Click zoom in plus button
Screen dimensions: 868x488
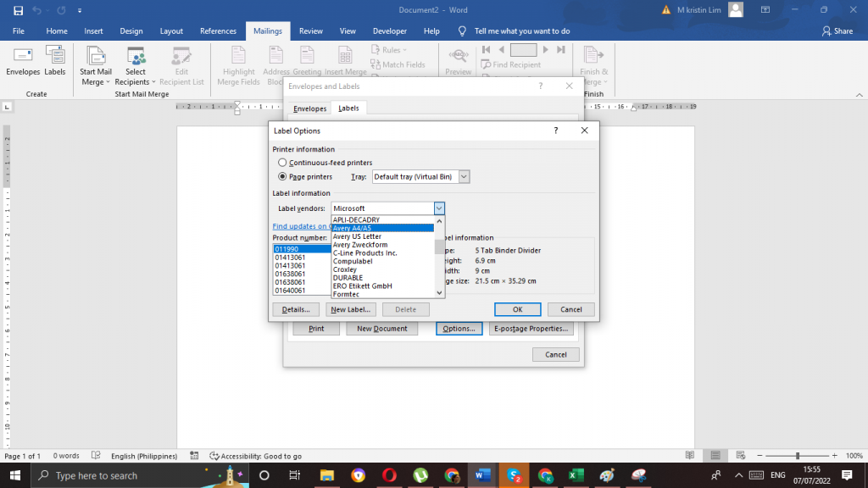click(834, 455)
